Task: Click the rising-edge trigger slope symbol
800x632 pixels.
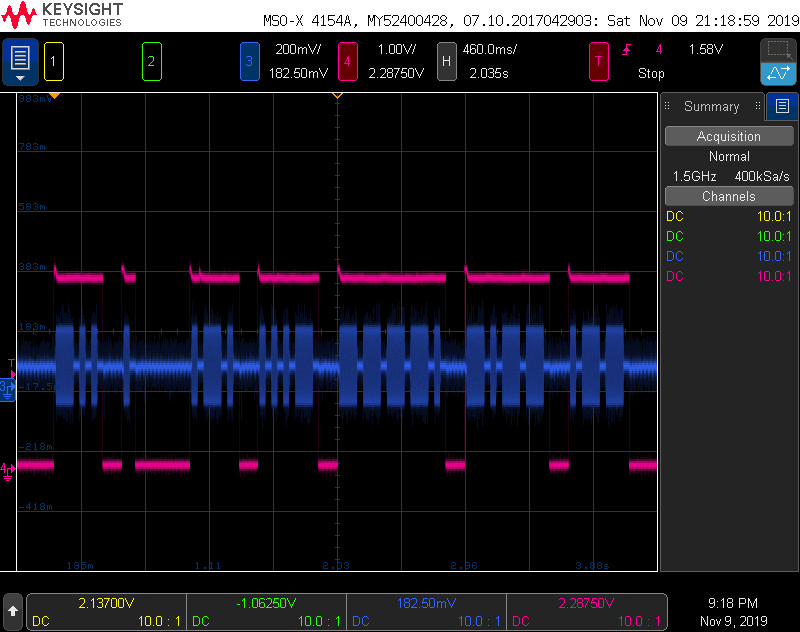Action: [627, 49]
